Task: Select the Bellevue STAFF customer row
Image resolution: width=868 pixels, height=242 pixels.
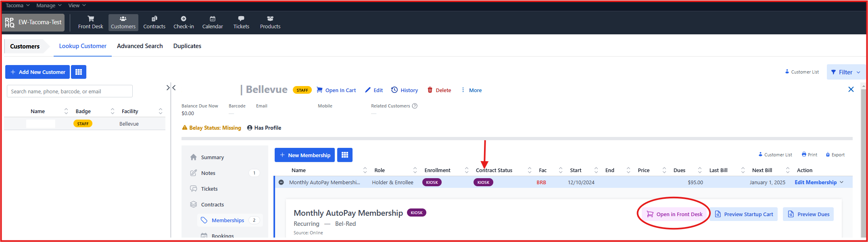Action: pyautogui.click(x=85, y=124)
